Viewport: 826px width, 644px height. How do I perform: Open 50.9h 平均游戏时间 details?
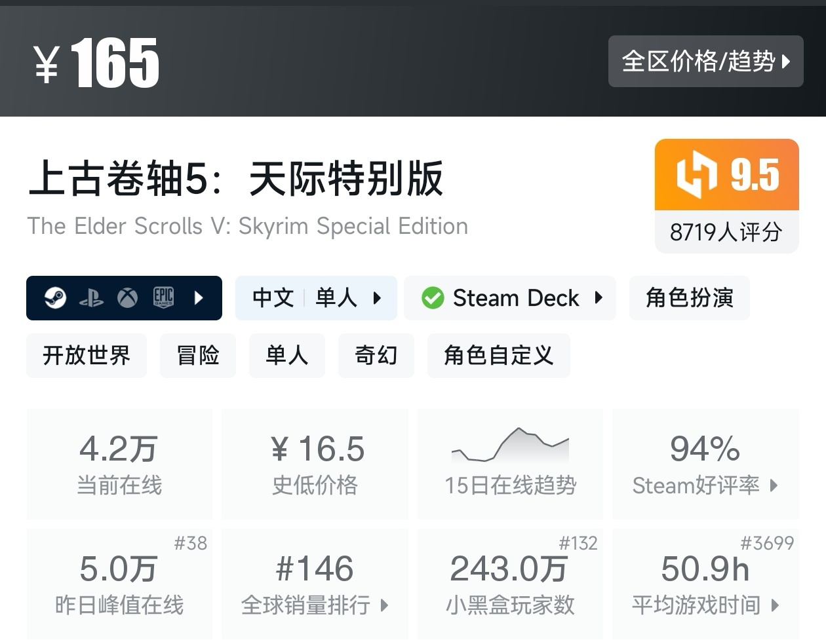click(705, 584)
